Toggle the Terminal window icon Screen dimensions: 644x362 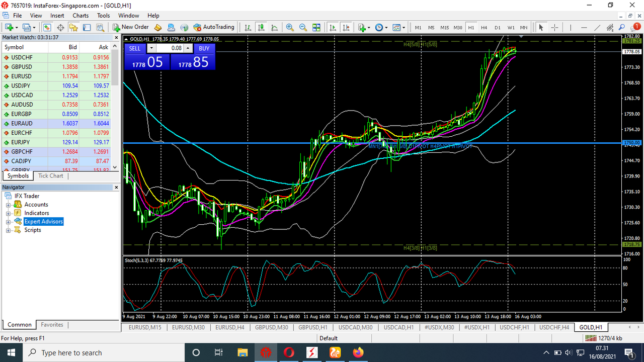point(87,27)
